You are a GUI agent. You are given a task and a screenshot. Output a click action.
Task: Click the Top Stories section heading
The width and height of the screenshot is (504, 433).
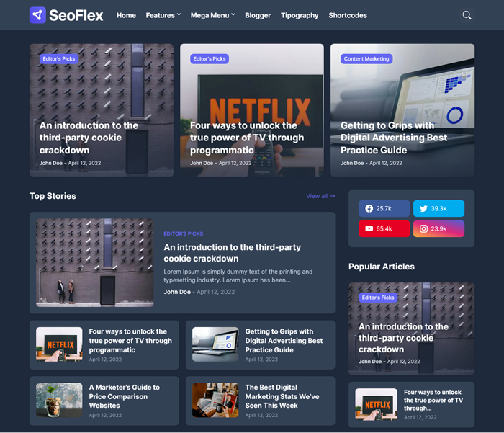pyautogui.click(x=53, y=196)
